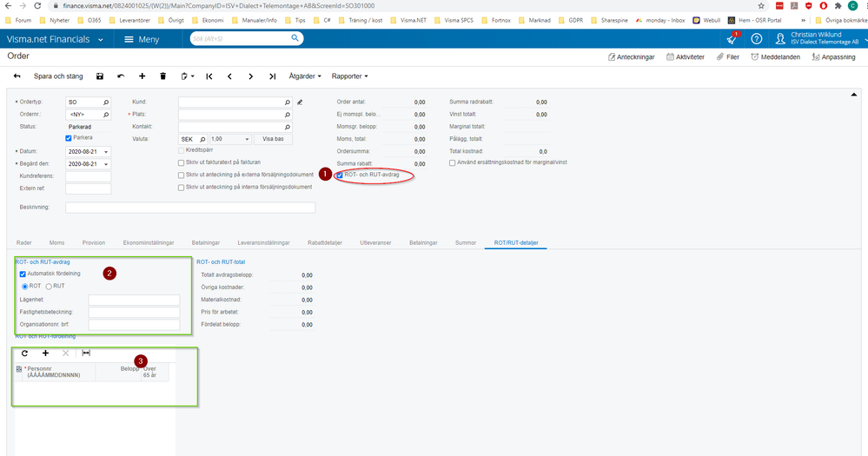This screenshot has width=868, height=456.
Task: Click the save disk icon in toolbar
Action: [100, 76]
